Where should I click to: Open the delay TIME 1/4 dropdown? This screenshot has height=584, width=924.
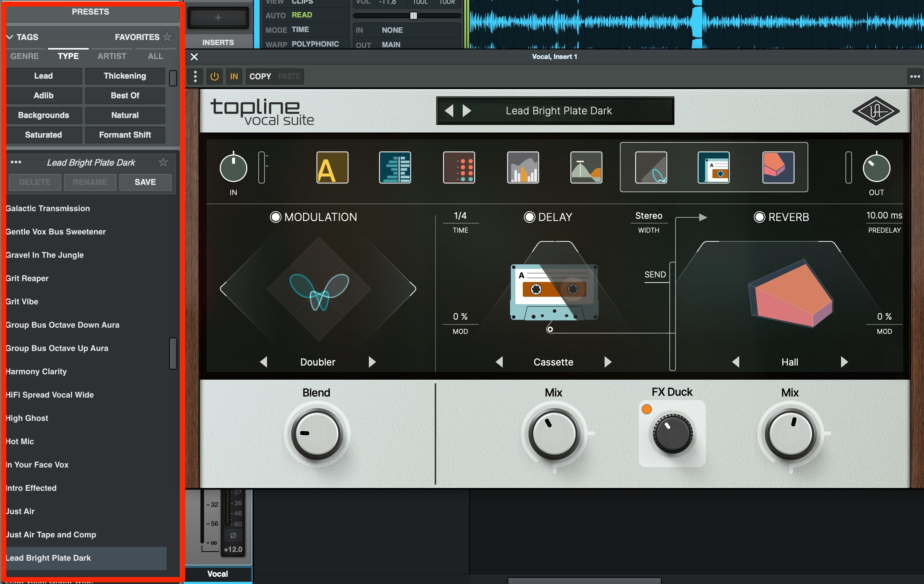click(460, 216)
